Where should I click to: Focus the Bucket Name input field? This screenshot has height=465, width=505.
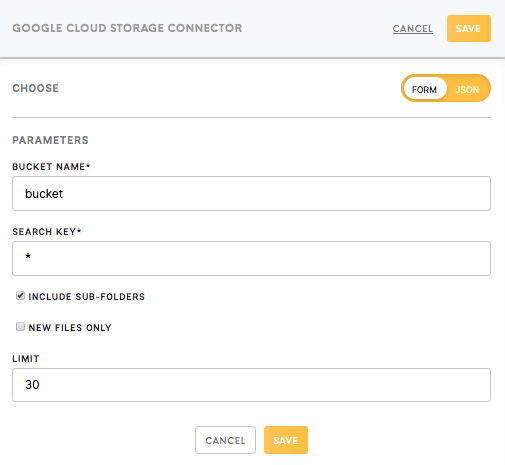coord(251,193)
